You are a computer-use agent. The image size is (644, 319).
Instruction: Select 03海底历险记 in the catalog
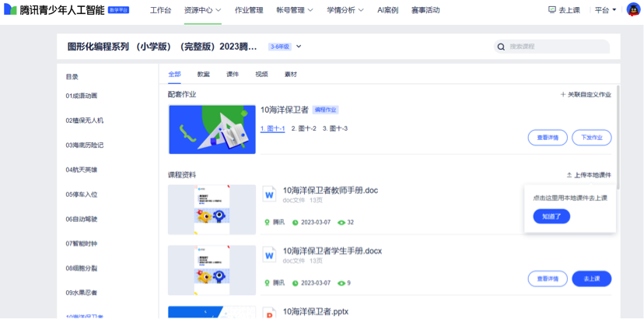(85, 145)
